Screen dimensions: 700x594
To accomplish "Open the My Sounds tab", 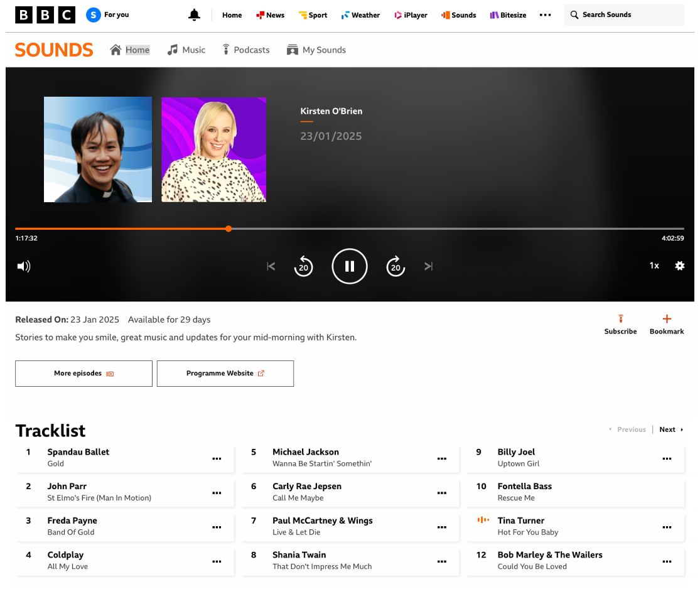I will click(316, 50).
